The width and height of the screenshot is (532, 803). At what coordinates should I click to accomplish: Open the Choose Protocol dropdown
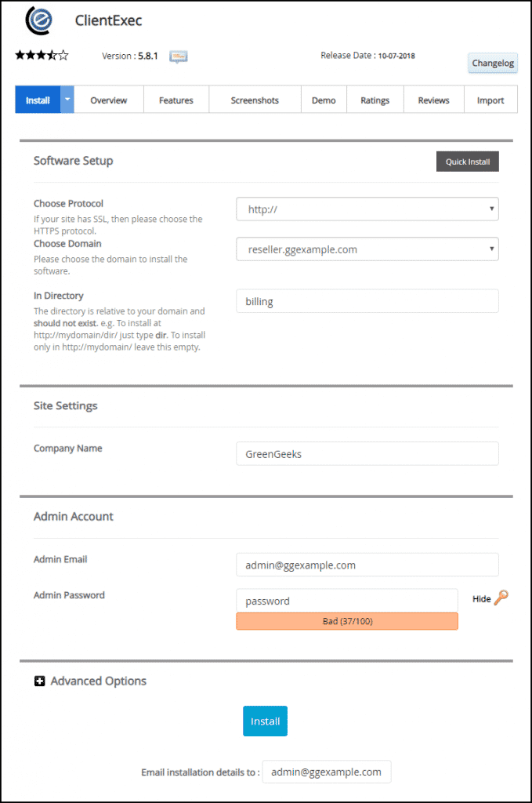[x=367, y=209]
